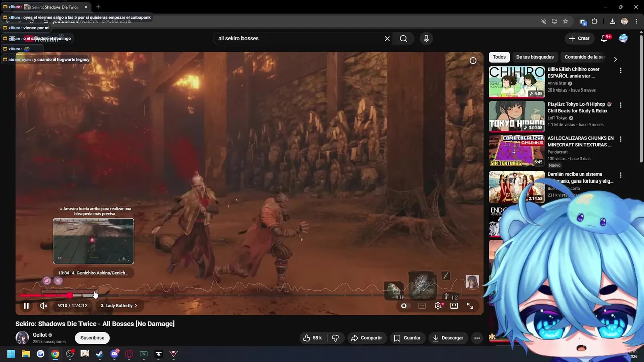644x362 pixels.
Task: Select 'De tus búsquedas' chip
Action: (x=535, y=57)
